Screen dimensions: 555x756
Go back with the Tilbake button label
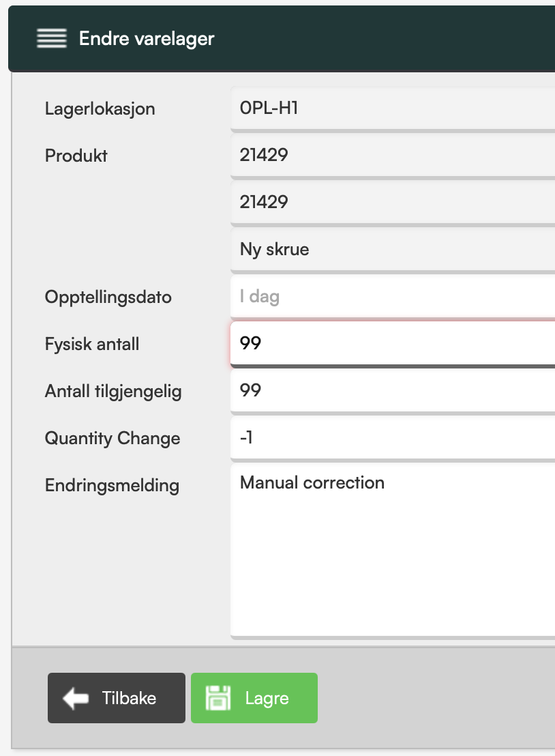tap(129, 698)
